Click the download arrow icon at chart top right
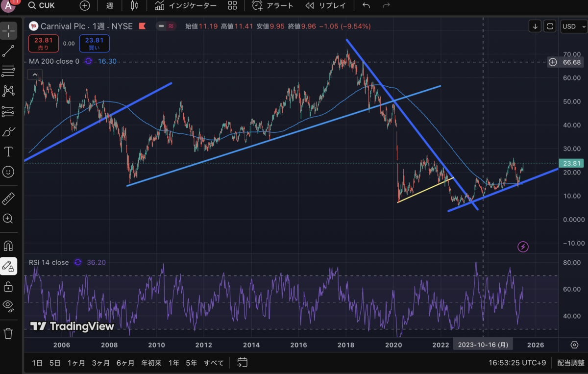 click(535, 26)
